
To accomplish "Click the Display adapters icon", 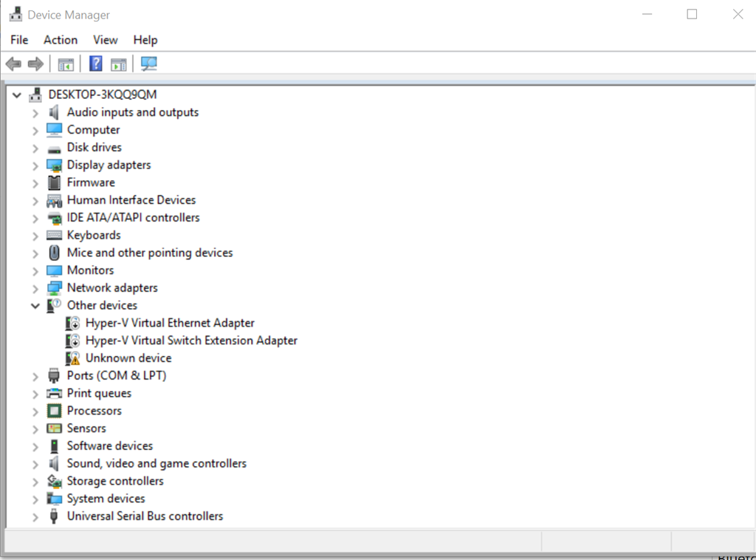I will (54, 165).
